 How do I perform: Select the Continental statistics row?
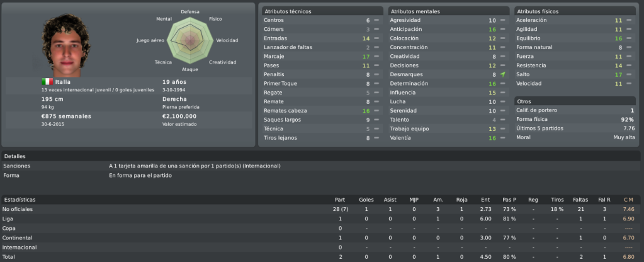point(320,238)
